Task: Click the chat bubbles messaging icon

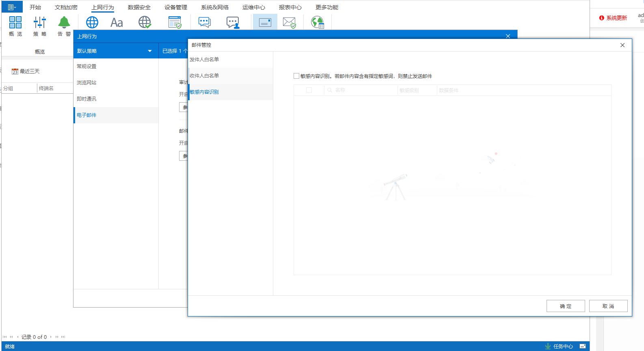Action: pyautogui.click(x=205, y=22)
